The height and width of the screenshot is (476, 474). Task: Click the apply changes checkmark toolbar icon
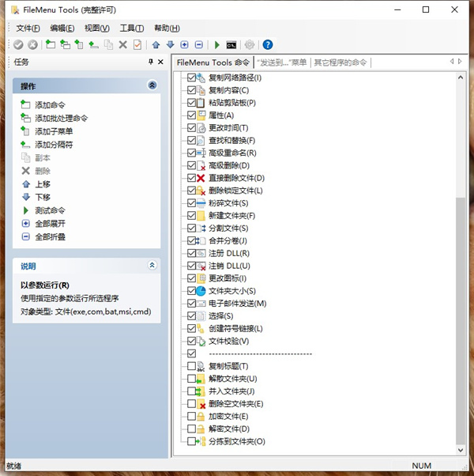18,45
